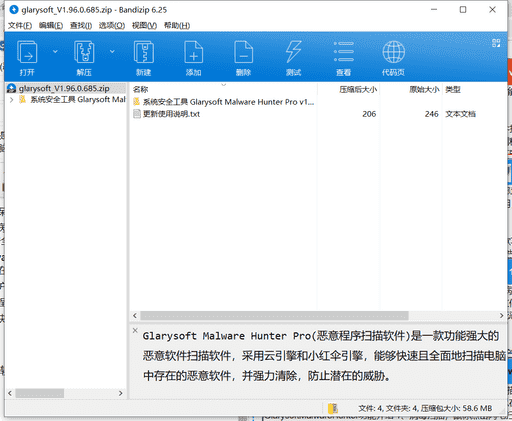Click the Delete (删除) toolbar icon

click(x=244, y=52)
